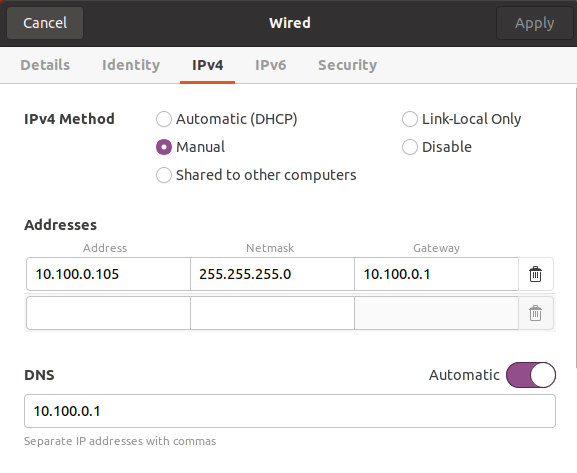Toggle the Automatic DNS switch

coord(531,375)
